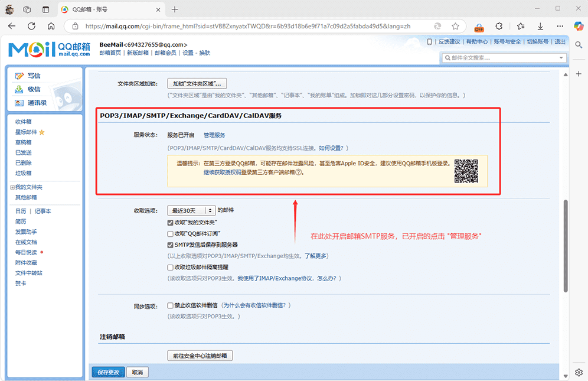Click 前往安全中心注销邮箱 button
588x381 pixels.
point(200,356)
